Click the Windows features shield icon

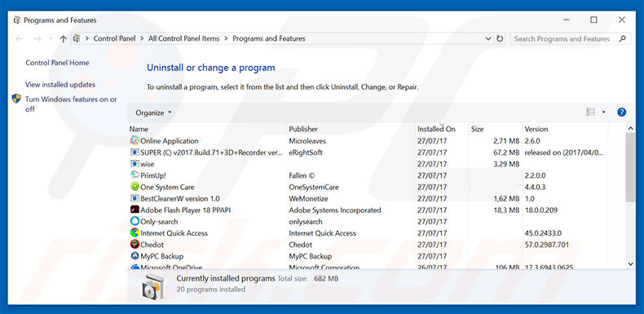[16, 99]
